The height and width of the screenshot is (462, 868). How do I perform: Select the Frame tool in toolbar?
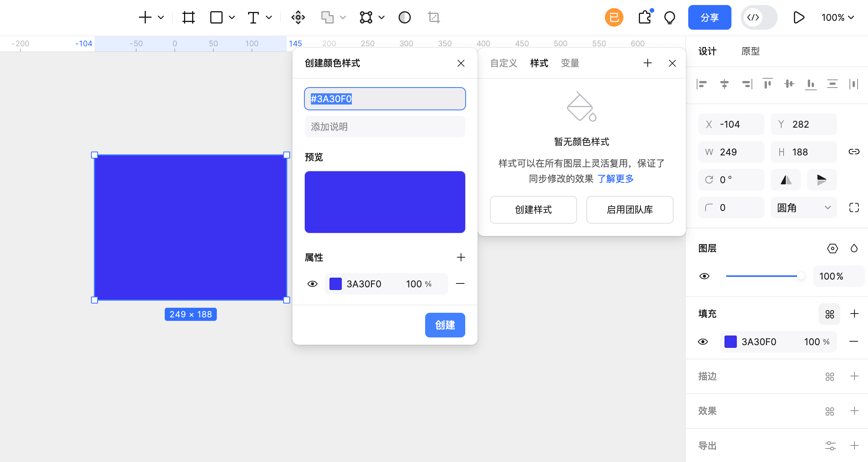tap(188, 17)
